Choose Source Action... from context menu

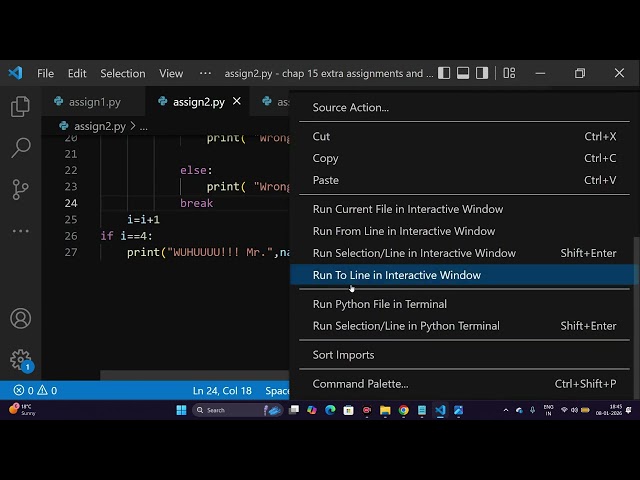click(464, 107)
